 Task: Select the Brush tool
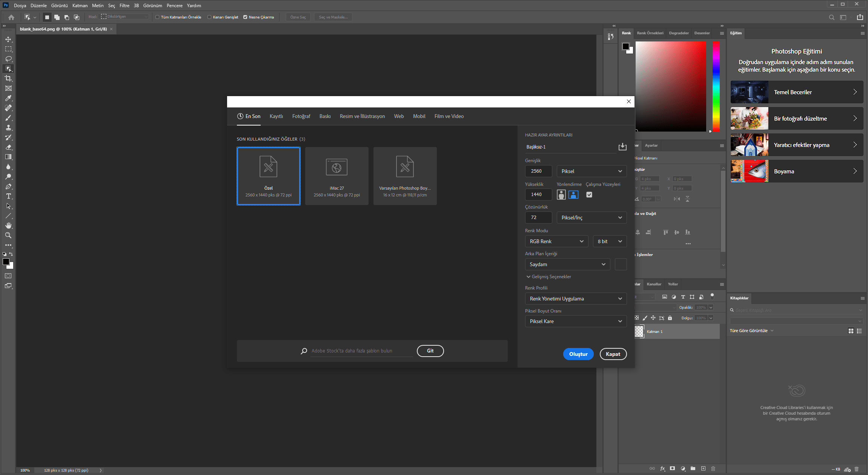pos(8,118)
